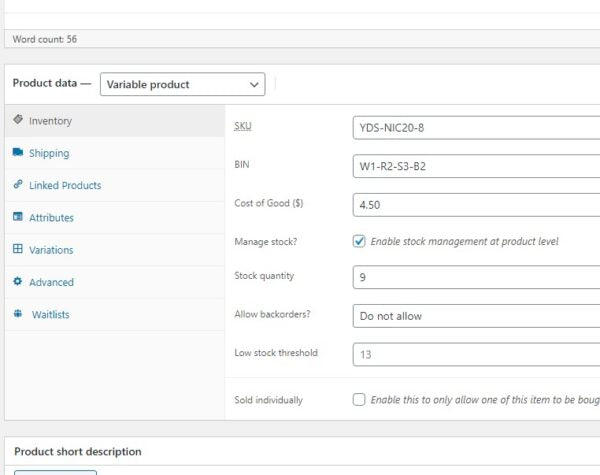Click the Shipping truck icon
The image size is (600, 475).
pos(18,153)
